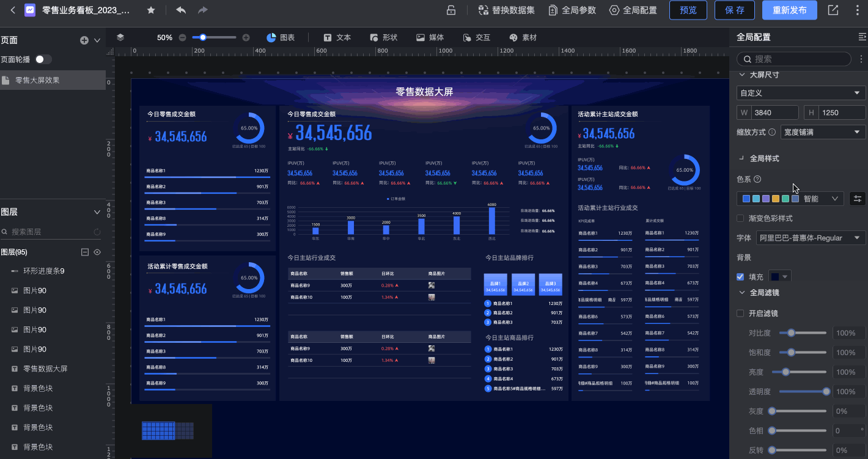Viewport: 868px width, 459px height.
Task: Add a new page with the plus icon
Action: [84, 40]
